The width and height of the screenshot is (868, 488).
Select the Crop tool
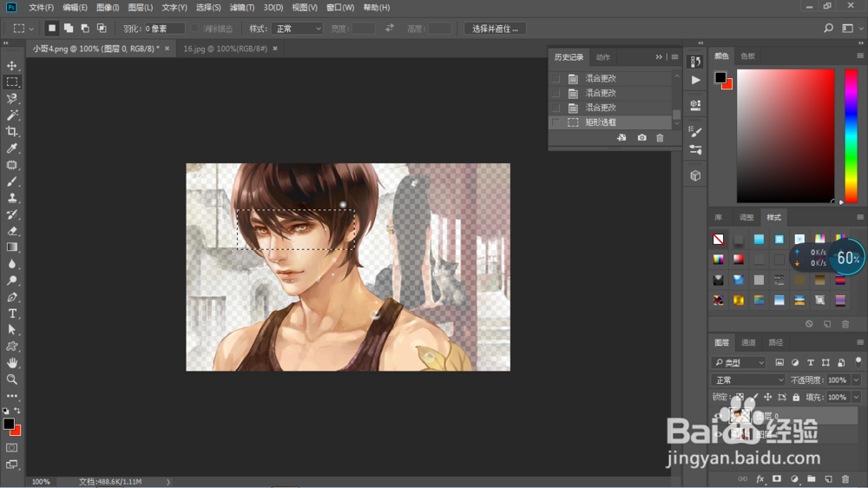(x=11, y=132)
